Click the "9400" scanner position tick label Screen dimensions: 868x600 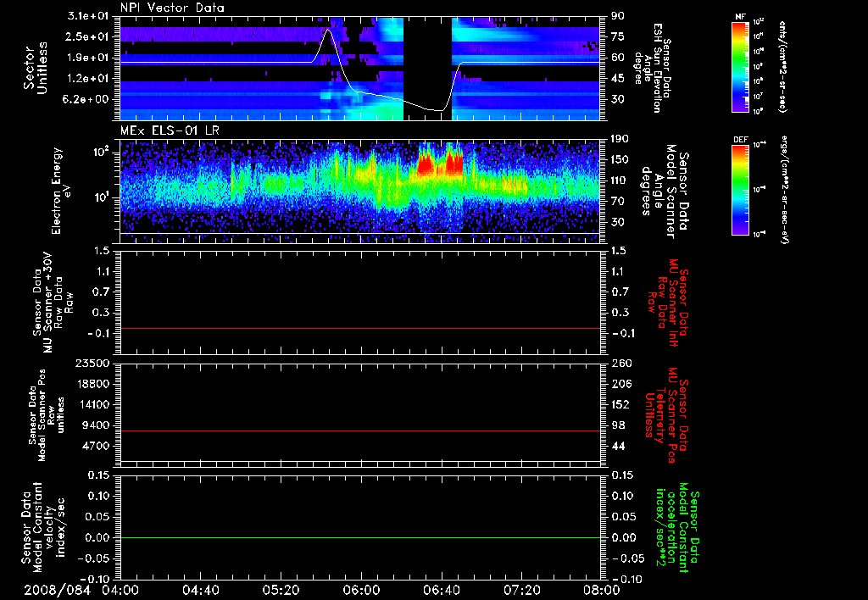point(96,425)
